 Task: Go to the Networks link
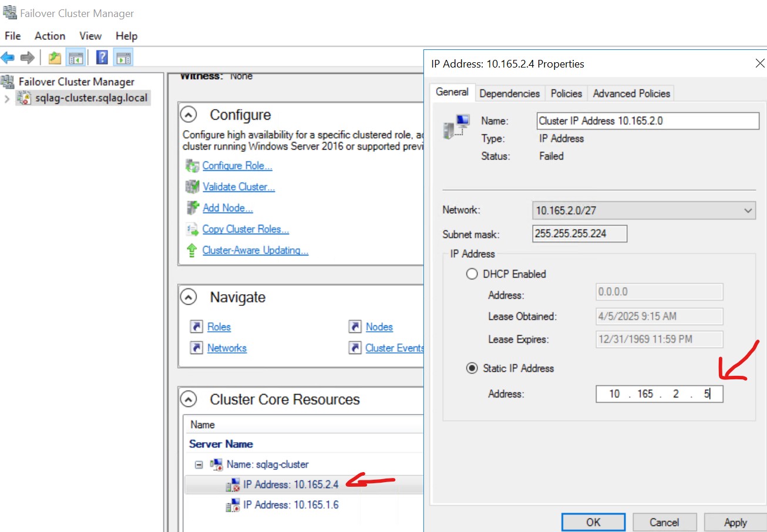click(227, 348)
